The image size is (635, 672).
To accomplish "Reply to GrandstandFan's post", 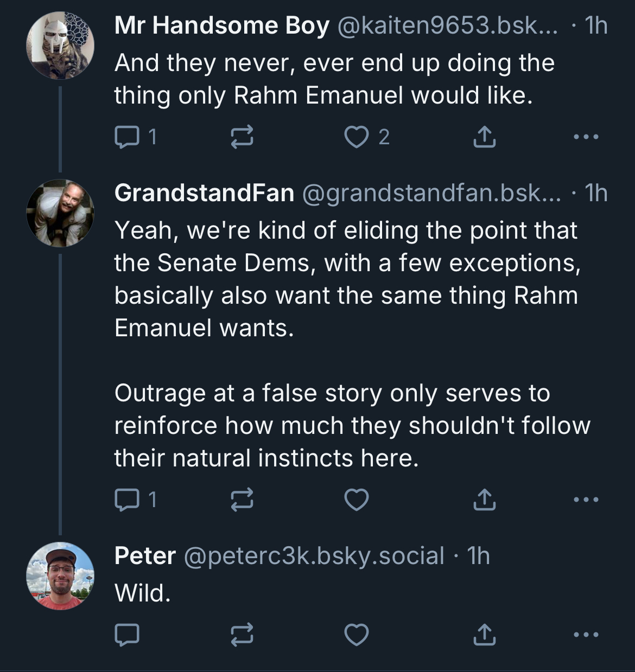I will (x=128, y=500).
